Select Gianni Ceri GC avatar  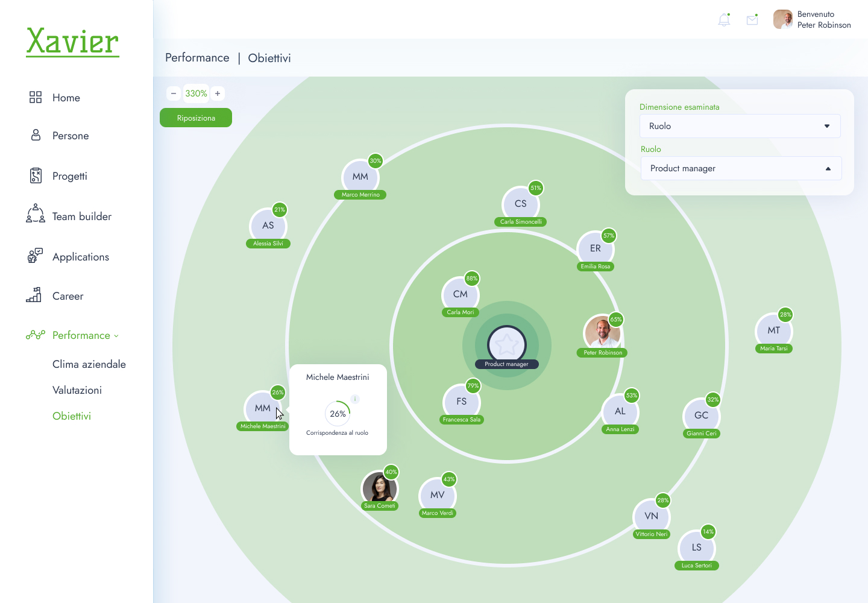pos(702,415)
